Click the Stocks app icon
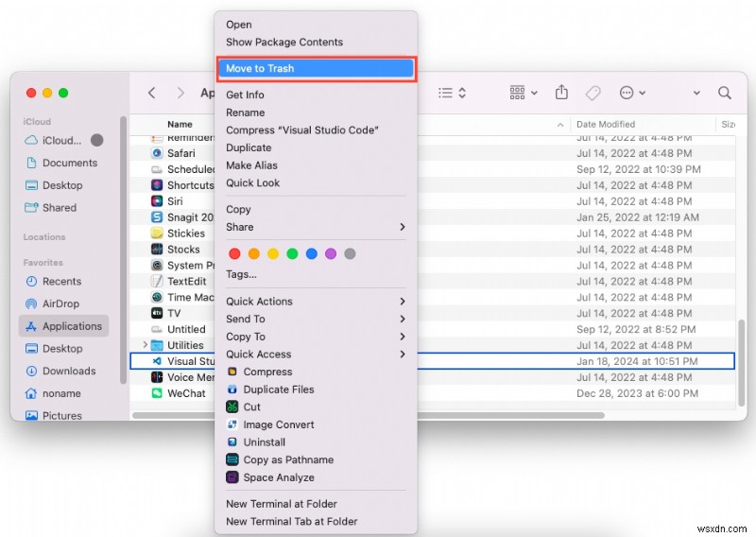756x537 pixels. pyautogui.click(x=157, y=249)
